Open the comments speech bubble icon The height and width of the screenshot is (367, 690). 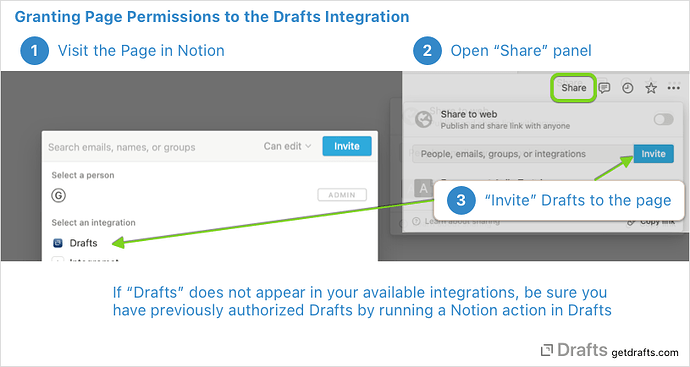pyautogui.click(x=605, y=88)
